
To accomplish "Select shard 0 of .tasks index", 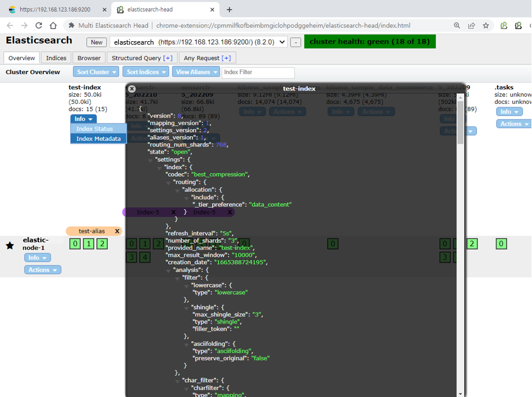I will tap(501, 244).
